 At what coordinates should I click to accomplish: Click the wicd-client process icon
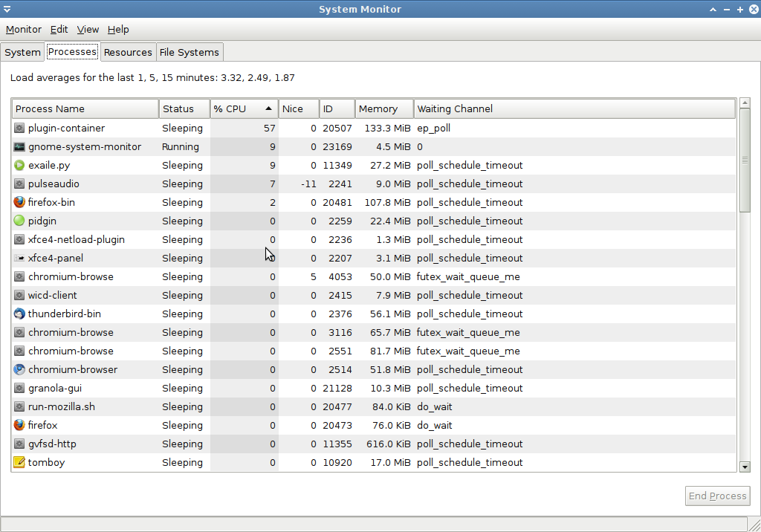tap(19, 295)
